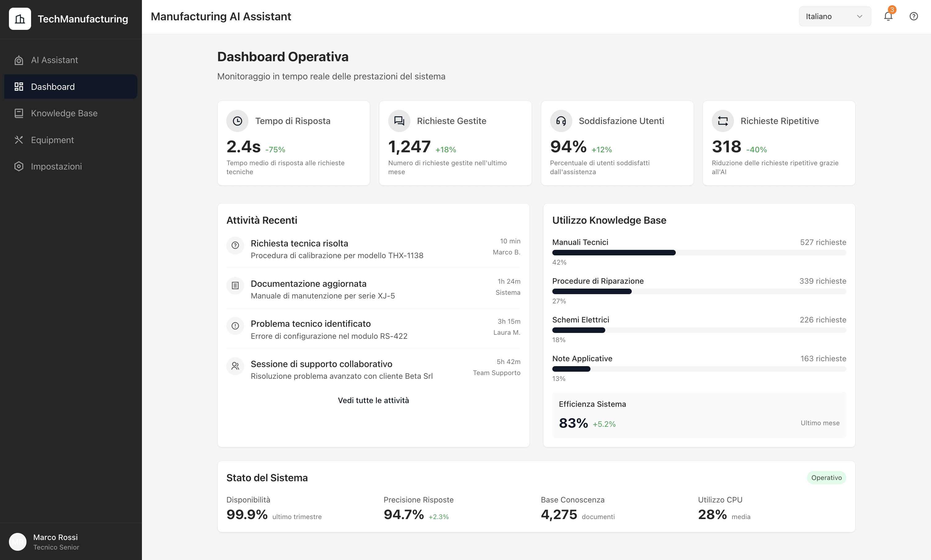Click question icon beside Richiesta tecnica risolta
Viewport: 931px width, 560px height.
(x=235, y=245)
